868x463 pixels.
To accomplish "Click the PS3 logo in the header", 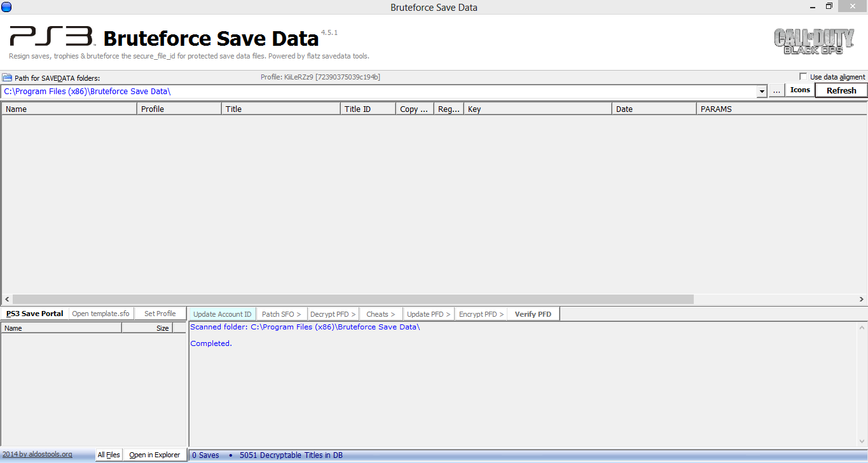I will (x=52, y=36).
